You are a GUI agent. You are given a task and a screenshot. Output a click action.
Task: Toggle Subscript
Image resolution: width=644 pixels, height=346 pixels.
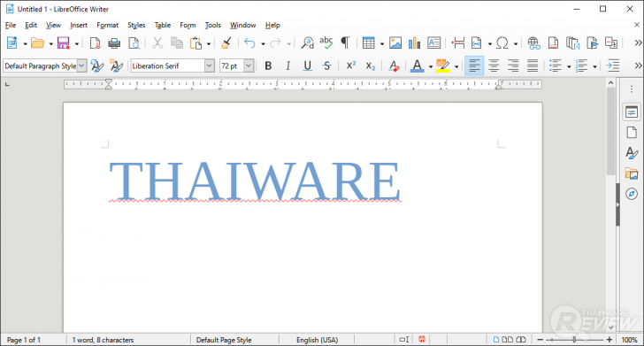click(x=371, y=65)
